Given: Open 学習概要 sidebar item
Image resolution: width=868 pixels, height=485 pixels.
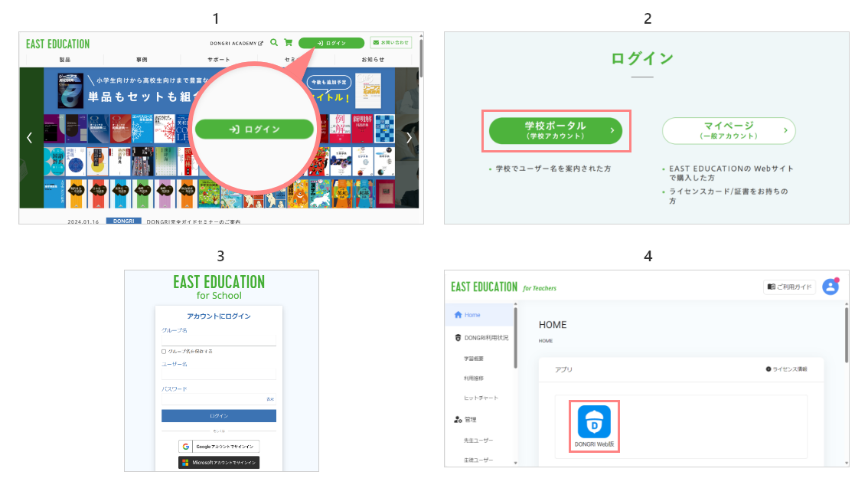Looking at the screenshot, I should (474, 359).
